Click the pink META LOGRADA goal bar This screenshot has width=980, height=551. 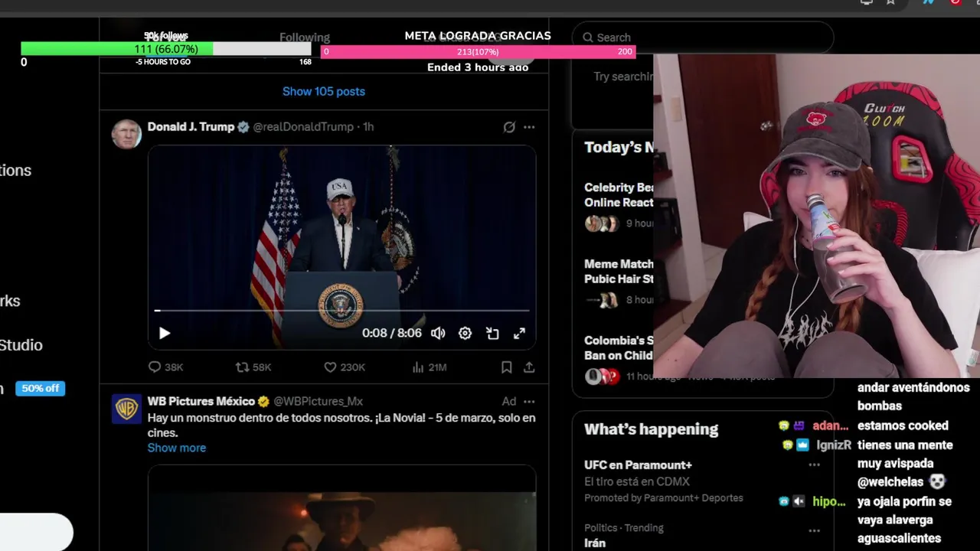point(478,51)
